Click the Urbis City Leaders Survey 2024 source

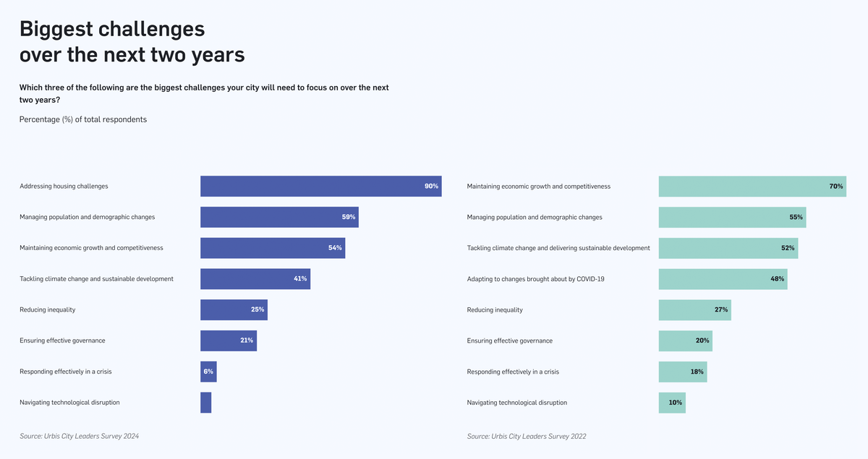coord(80,436)
